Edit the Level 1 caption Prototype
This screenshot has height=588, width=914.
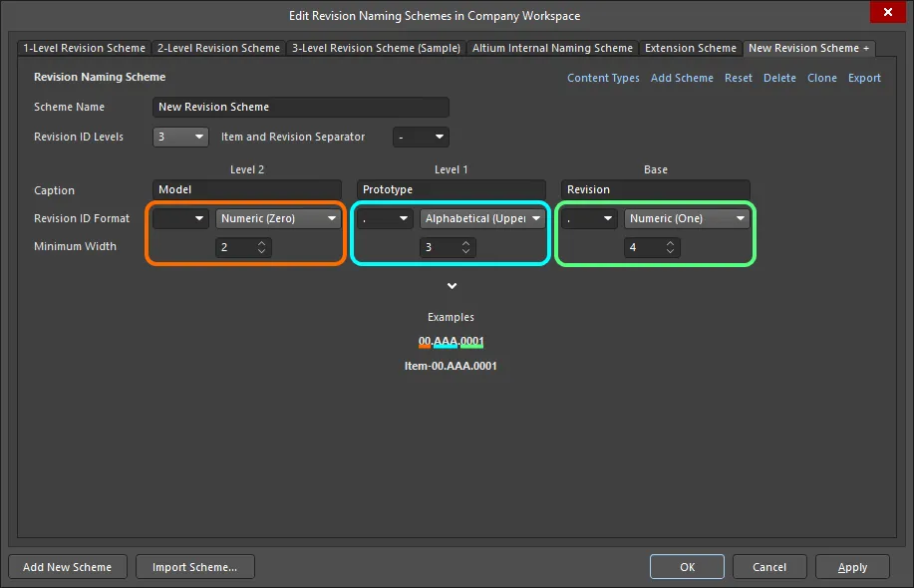click(x=452, y=190)
